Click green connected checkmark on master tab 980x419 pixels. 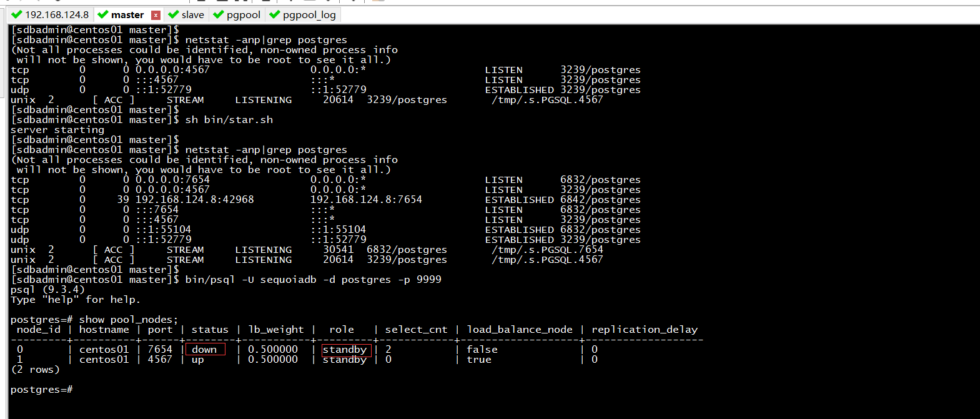point(103,14)
